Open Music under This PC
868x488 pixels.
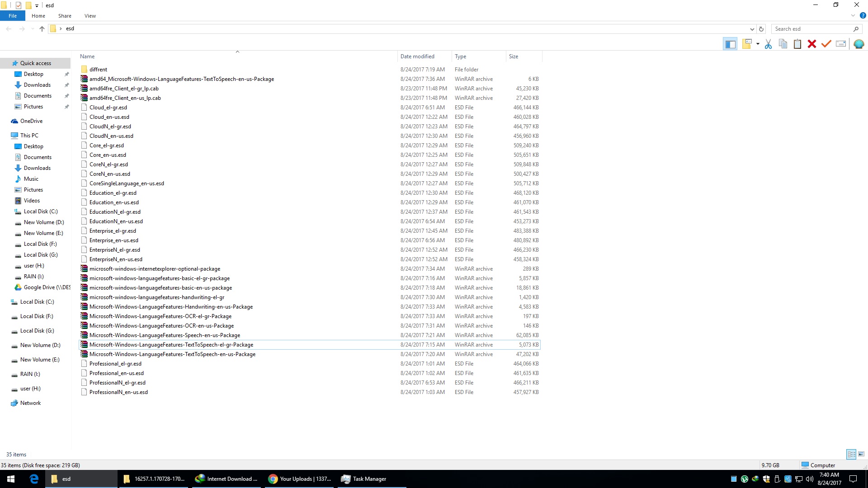(x=31, y=179)
